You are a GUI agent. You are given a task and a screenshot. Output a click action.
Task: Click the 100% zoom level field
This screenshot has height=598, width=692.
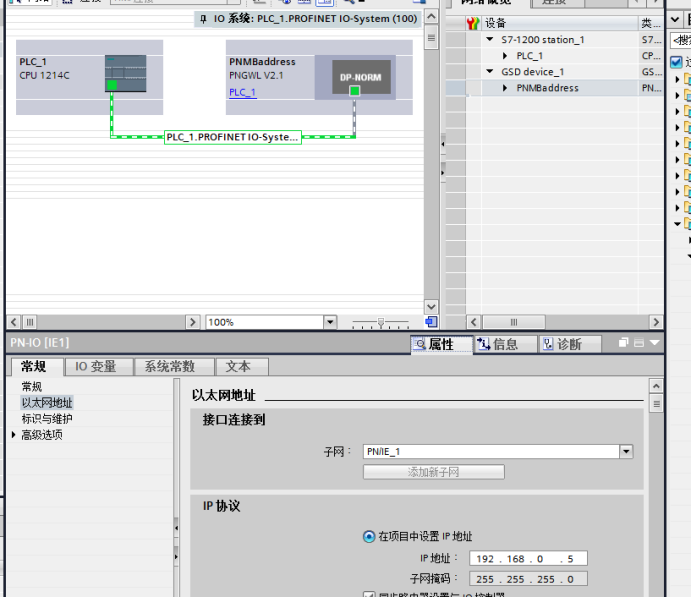265,322
